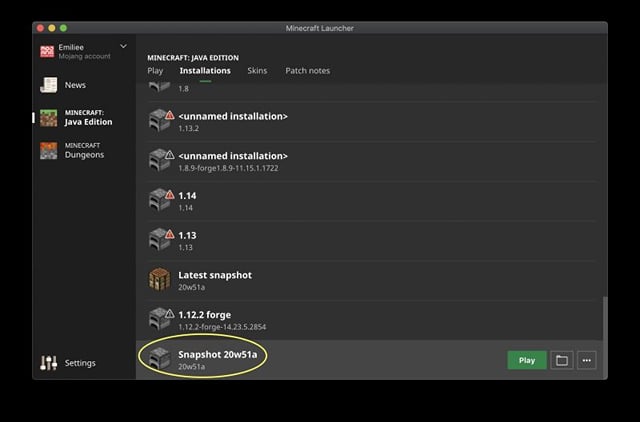
Task: Click the furnace icon of 1.12.2 forge
Action: click(158, 320)
